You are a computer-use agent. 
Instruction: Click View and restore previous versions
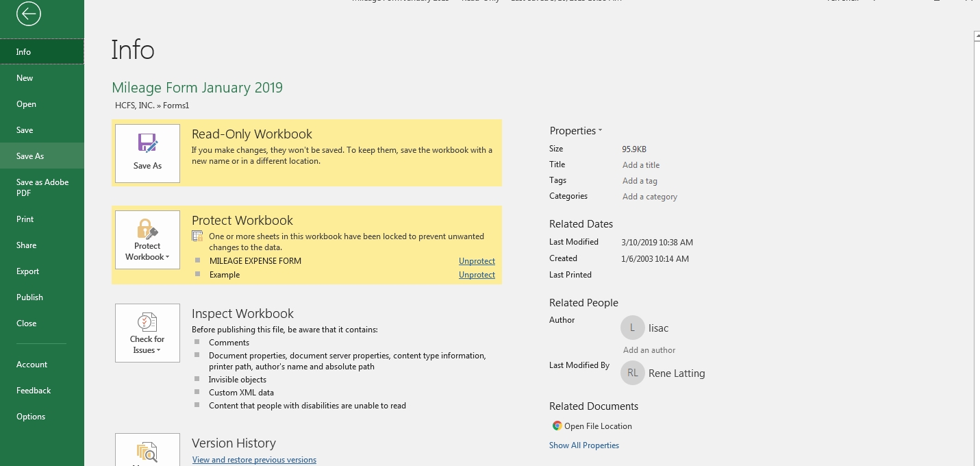click(254, 460)
